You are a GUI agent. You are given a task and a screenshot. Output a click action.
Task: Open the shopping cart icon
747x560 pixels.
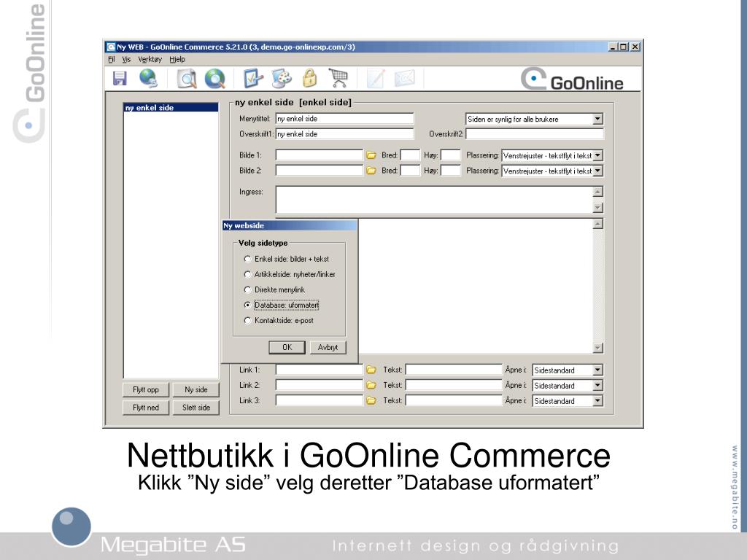click(338, 78)
